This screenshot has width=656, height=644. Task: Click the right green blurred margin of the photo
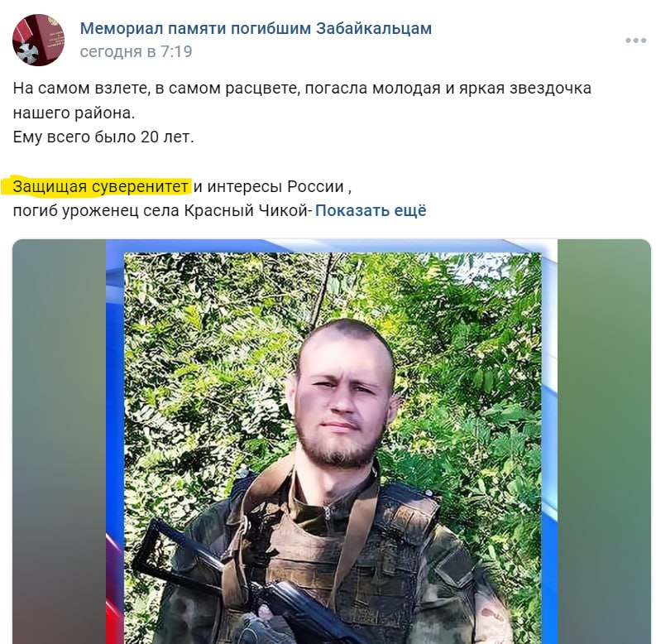604,441
